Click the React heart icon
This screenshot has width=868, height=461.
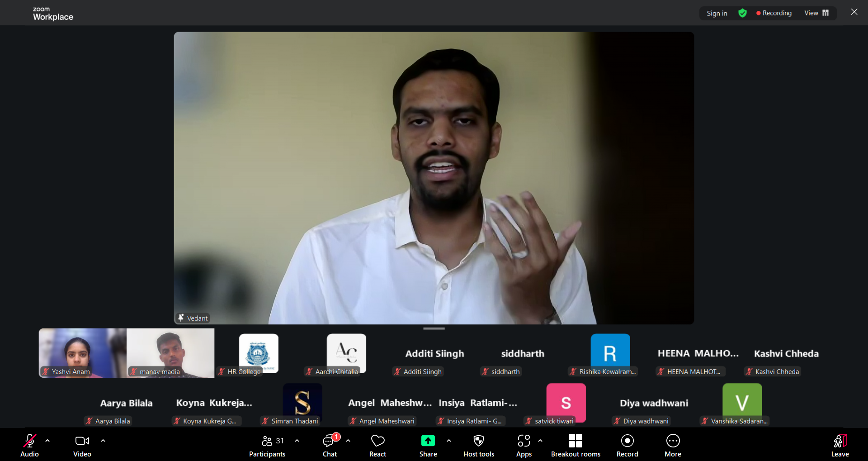click(377, 446)
